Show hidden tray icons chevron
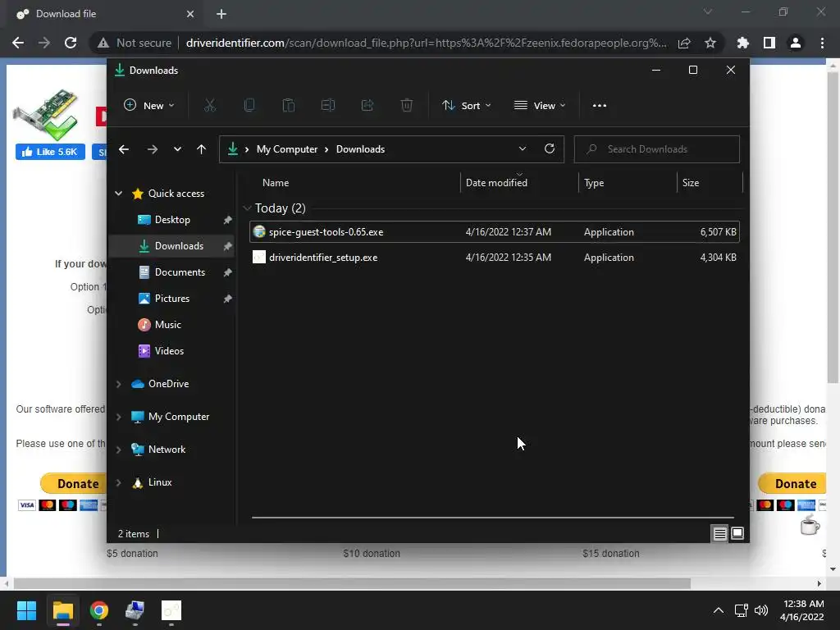Viewport: 840px width, 630px height. coord(719,610)
